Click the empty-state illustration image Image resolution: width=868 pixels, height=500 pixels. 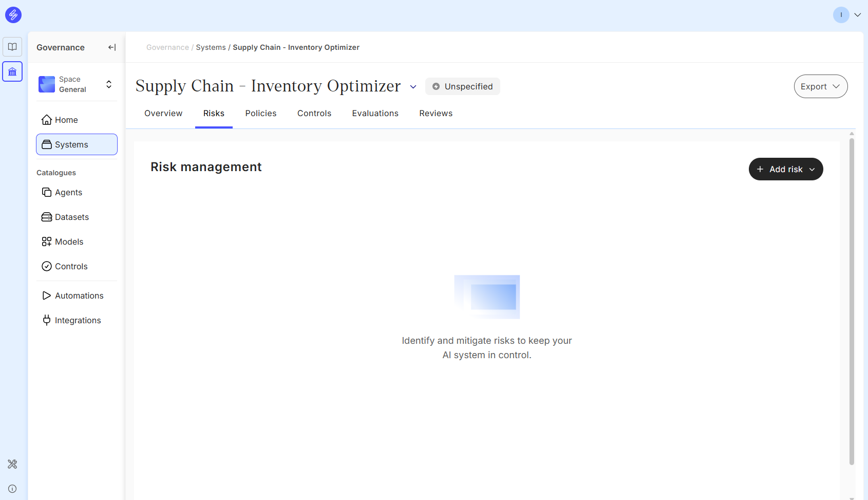[x=487, y=297]
